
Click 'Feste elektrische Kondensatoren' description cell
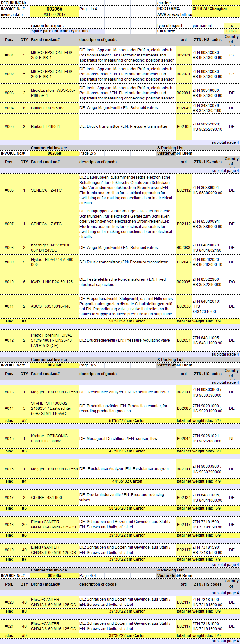[127, 282]
